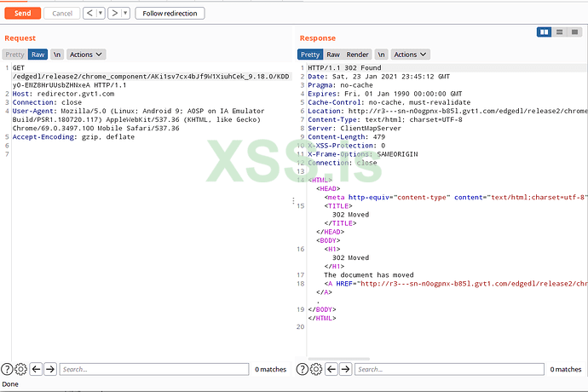Click 'Content-Length: 479' line
Viewport: 588px width, 392px height.
(346, 137)
